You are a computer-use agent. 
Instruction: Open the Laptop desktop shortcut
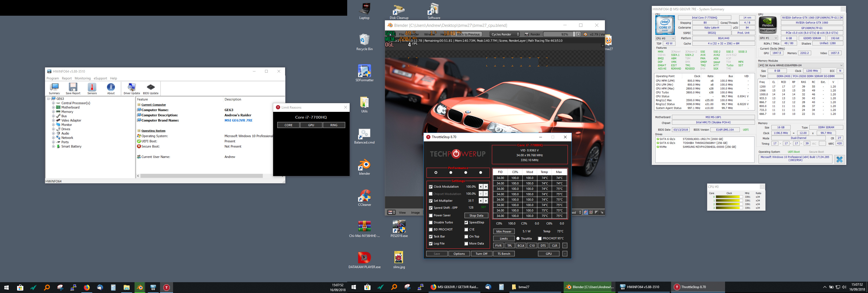pos(365,11)
